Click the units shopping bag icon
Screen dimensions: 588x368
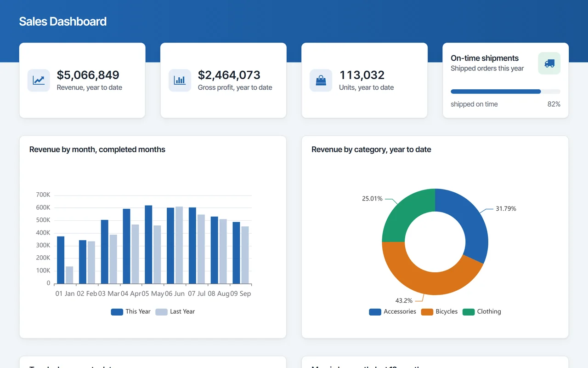(x=321, y=80)
